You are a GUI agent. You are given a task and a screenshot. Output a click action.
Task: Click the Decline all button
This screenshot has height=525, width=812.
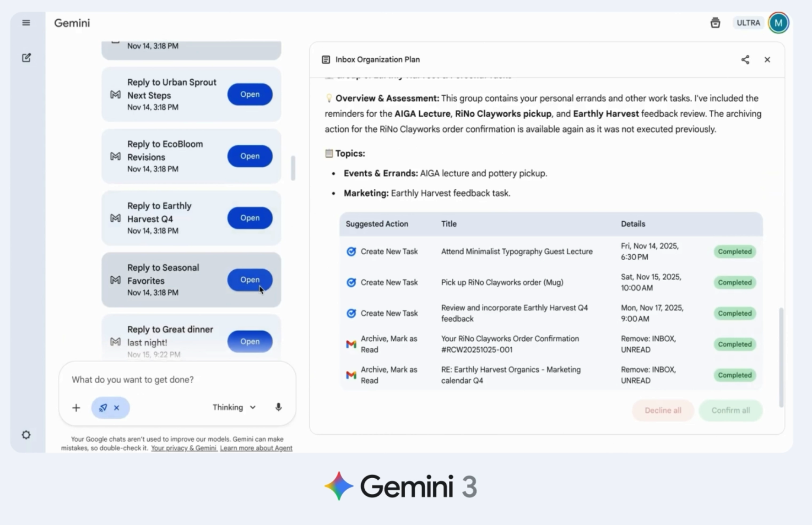[662, 410]
